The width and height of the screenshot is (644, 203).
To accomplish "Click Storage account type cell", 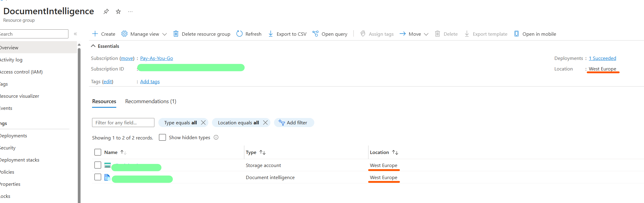I will [x=263, y=165].
